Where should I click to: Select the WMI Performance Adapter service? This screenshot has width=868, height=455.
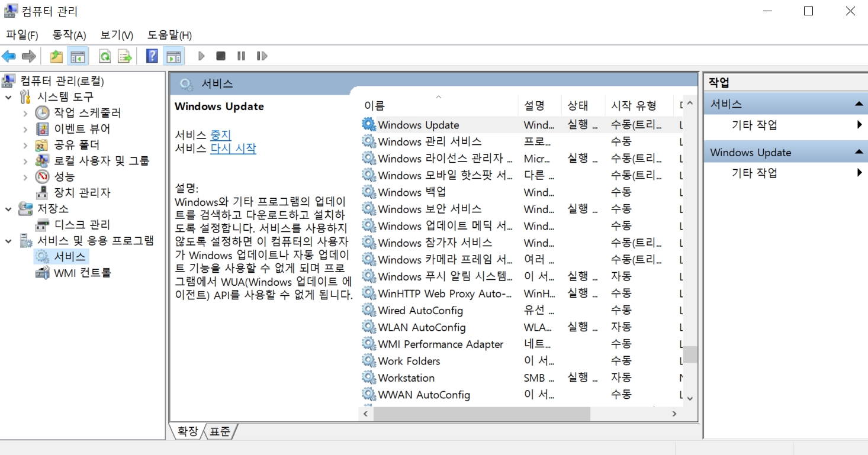[x=520, y=344]
